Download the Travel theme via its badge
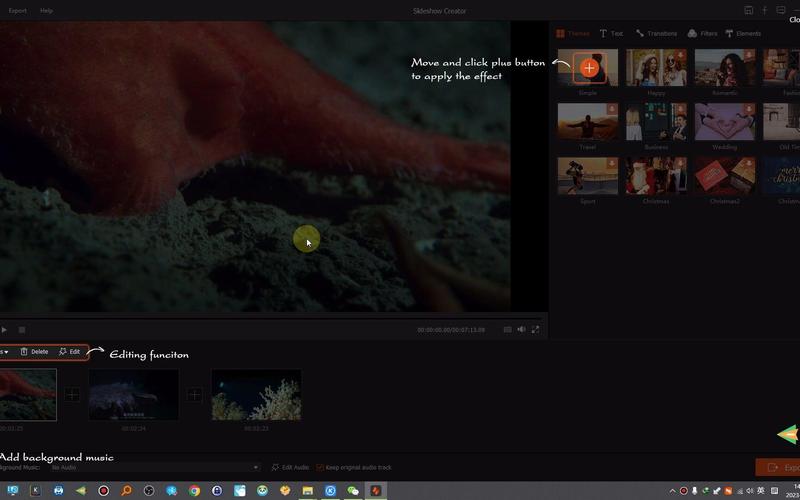Viewport: 800px width, 500px height. pyautogui.click(x=612, y=109)
